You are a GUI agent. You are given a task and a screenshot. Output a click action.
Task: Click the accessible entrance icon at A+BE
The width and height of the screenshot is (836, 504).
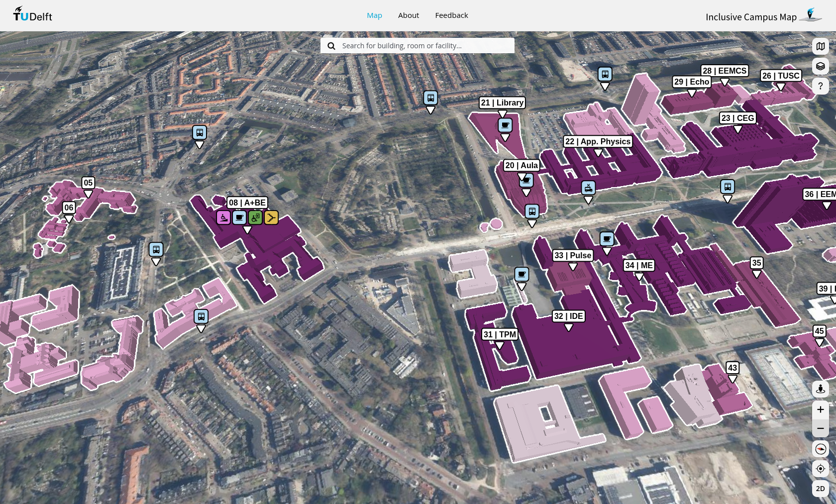pos(255,217)
